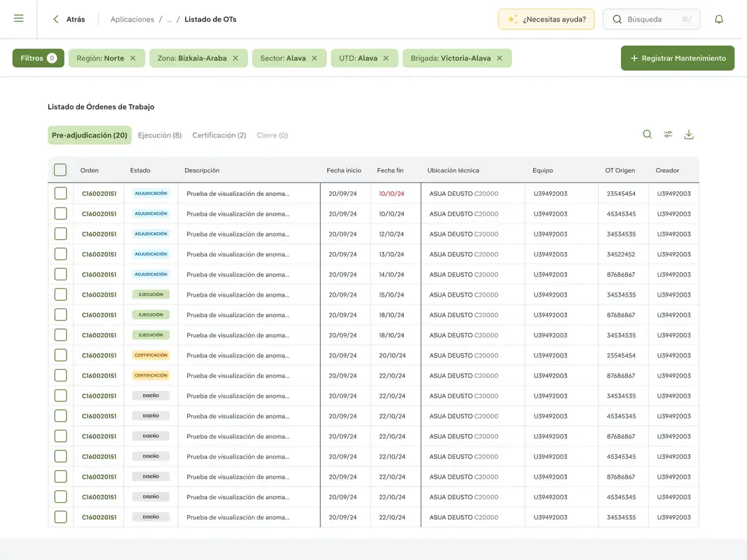Image resolution: width=747 pixels, height=560 pixels.
Task: Switch to Certificación (2) tab
Action: click(219, 135)
